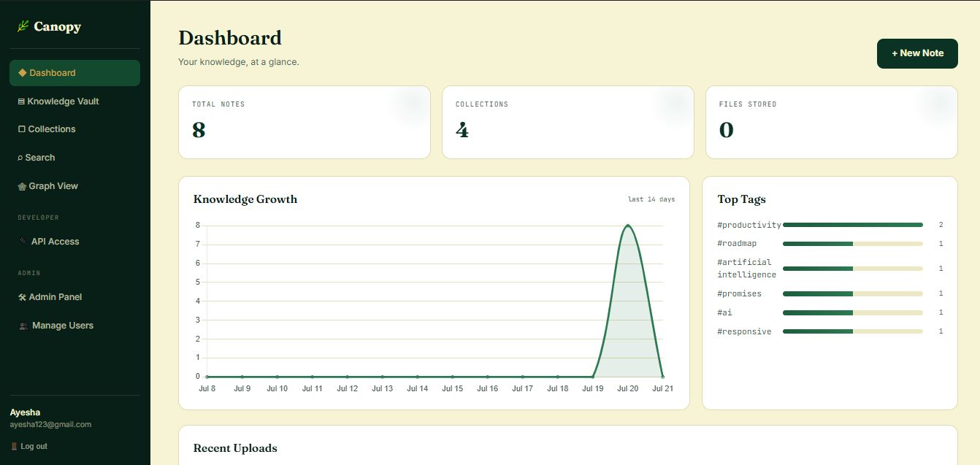Click the #productivity tag label
980x465 pixels.
(749, 225)
